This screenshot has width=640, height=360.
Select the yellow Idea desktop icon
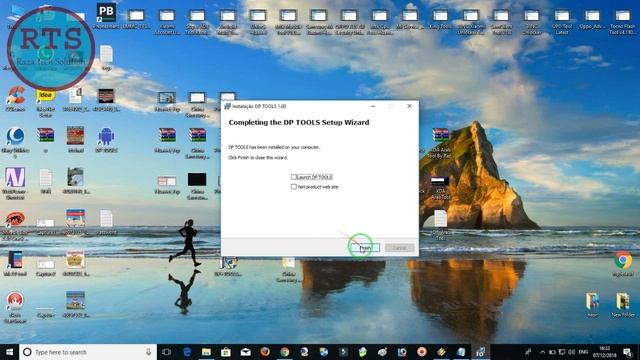click(x=45, y=103)
